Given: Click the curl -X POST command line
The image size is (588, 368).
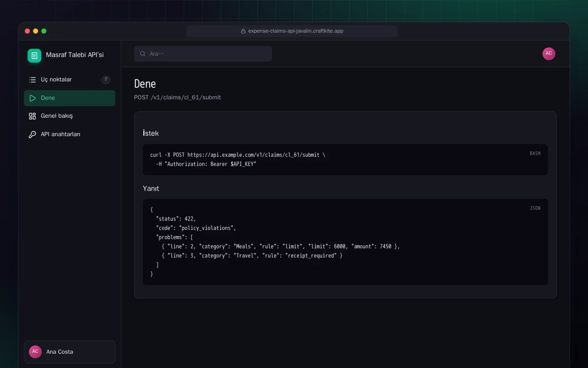Looking at the screenshot, I should (237, 155).
